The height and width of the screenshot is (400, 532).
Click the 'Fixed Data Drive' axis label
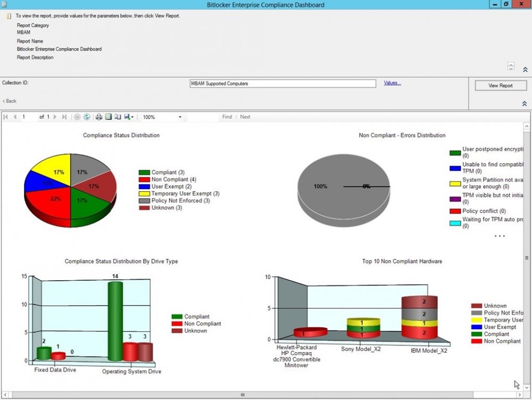[55, 370]
